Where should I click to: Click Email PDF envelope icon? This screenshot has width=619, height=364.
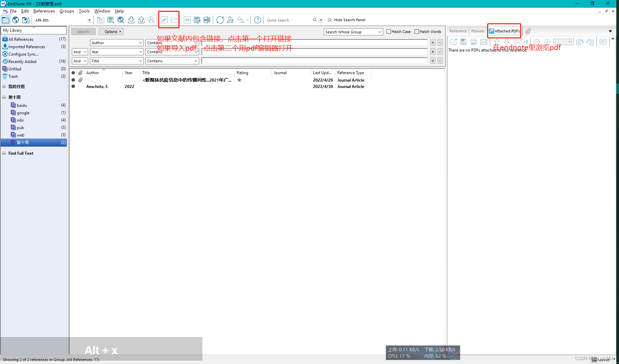point(484,42)
